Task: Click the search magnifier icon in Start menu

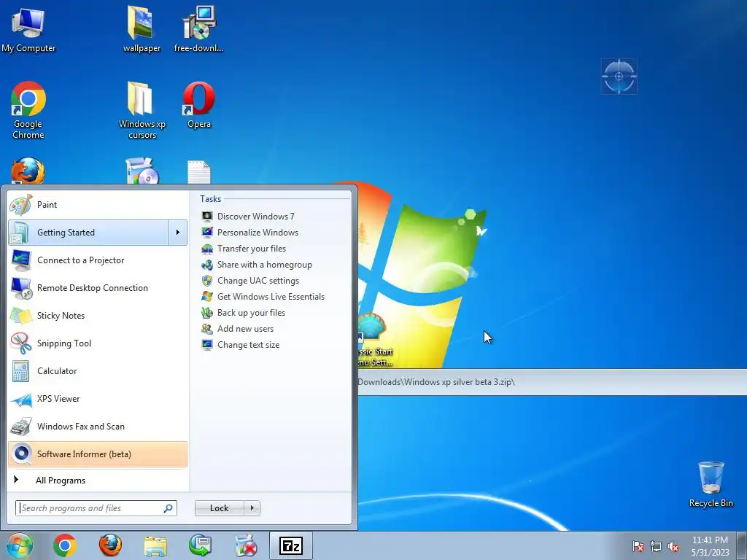Action: [x=169, y=508]
